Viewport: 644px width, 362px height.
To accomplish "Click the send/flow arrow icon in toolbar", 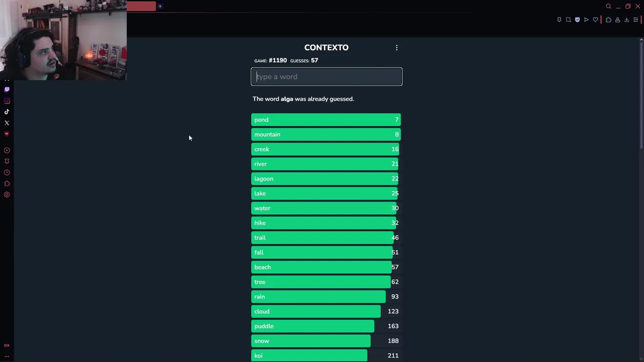I will tap(586, 20).
